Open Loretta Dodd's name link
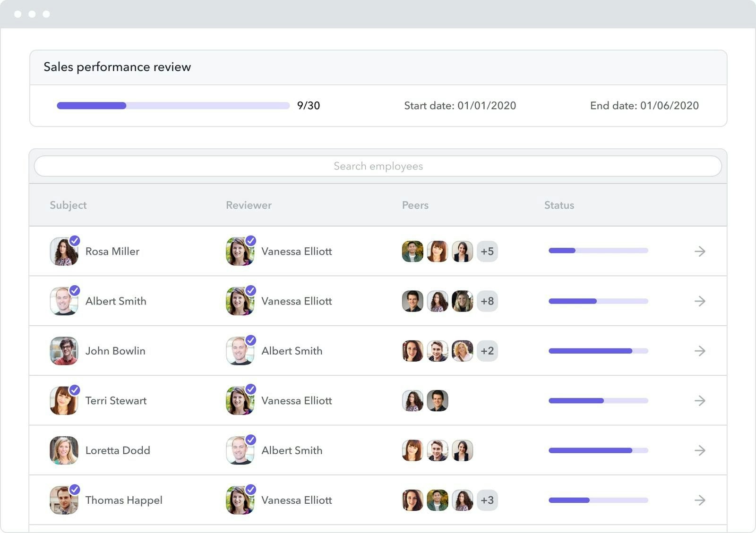The height and width of the screenshot is (533, 756). click(118, 450)
